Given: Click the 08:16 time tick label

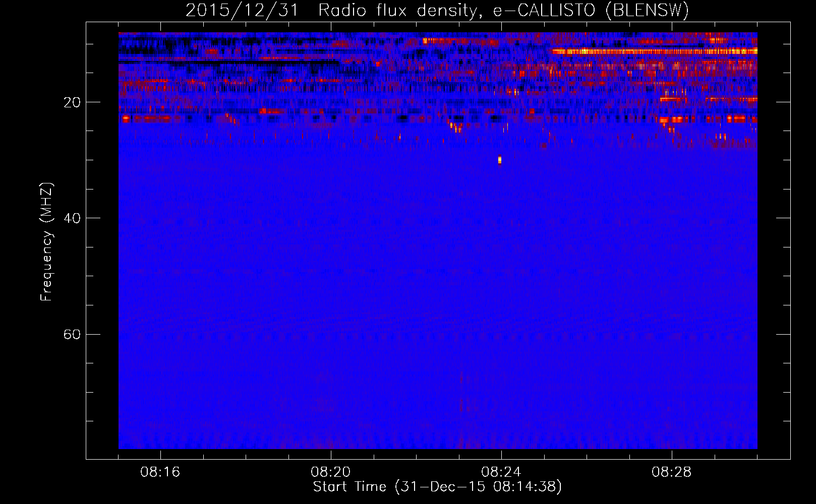Looking at the screenshot, I should 160,472.
